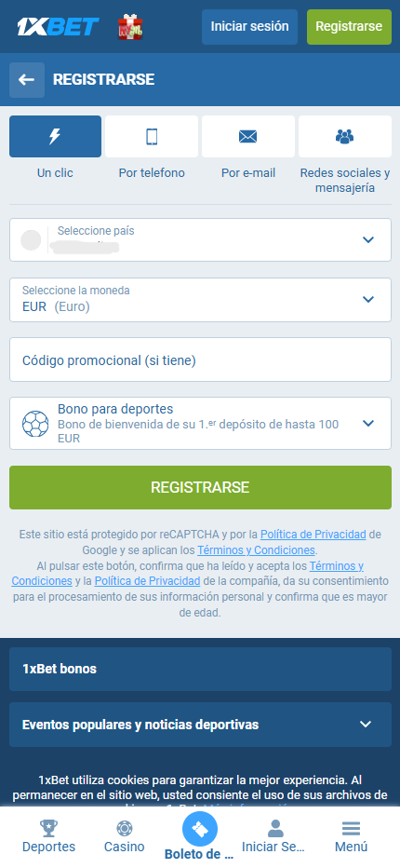The image size is (400, 868).
Task: Select the Un clic lightning icon
Action: click(55, 136)
